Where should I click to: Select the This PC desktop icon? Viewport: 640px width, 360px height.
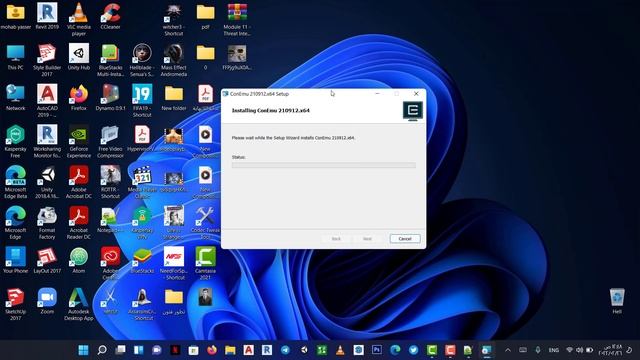click(16, 57)
